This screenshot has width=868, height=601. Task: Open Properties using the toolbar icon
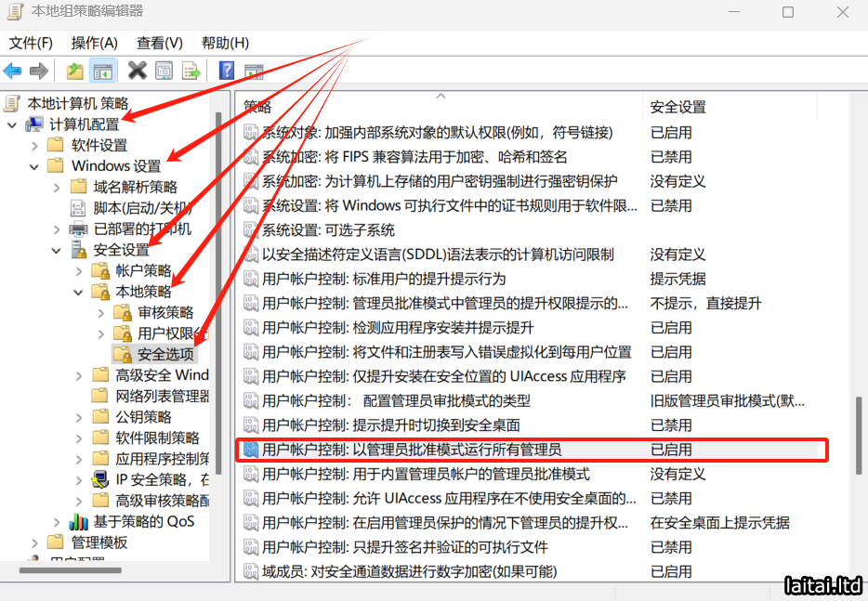pos(164,72)
